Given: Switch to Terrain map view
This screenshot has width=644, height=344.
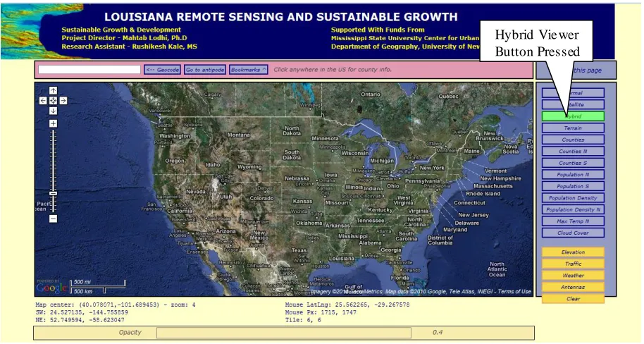Looking at the screenshot, I should coord(573,128).
